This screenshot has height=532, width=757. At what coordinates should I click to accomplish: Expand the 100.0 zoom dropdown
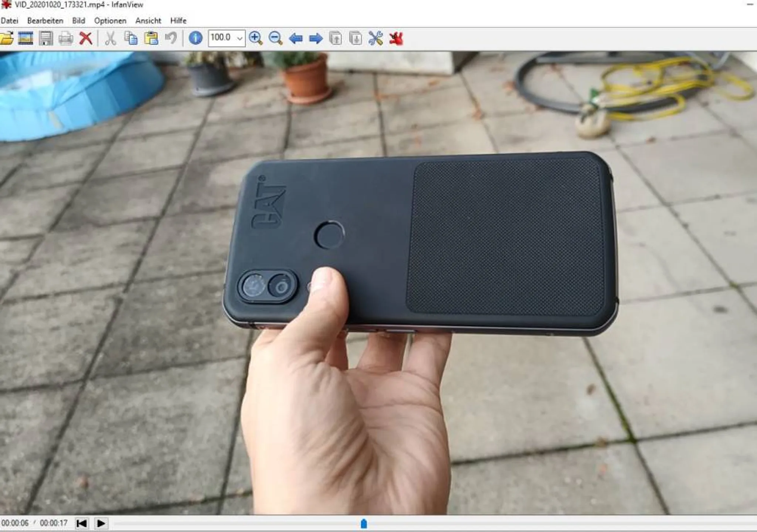click(x=240, y=38)
